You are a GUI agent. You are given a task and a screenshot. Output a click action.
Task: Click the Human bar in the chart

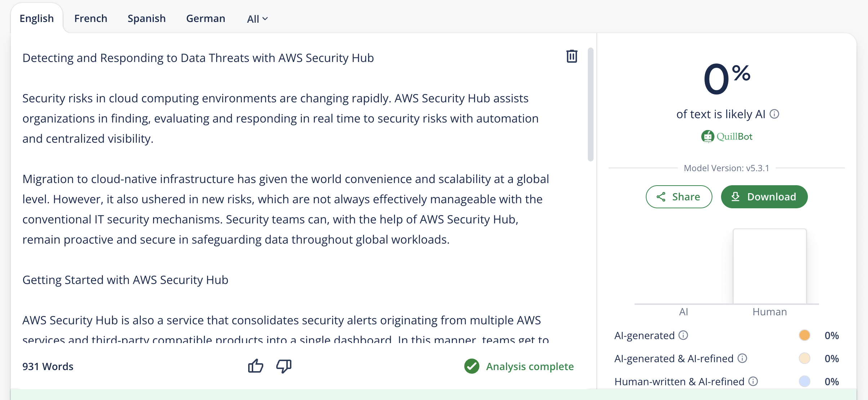(770, 266)
